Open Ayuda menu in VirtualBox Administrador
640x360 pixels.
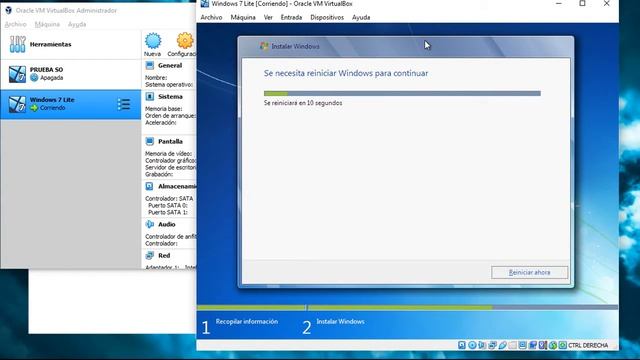pyautogui.click(x=77, y=24)
